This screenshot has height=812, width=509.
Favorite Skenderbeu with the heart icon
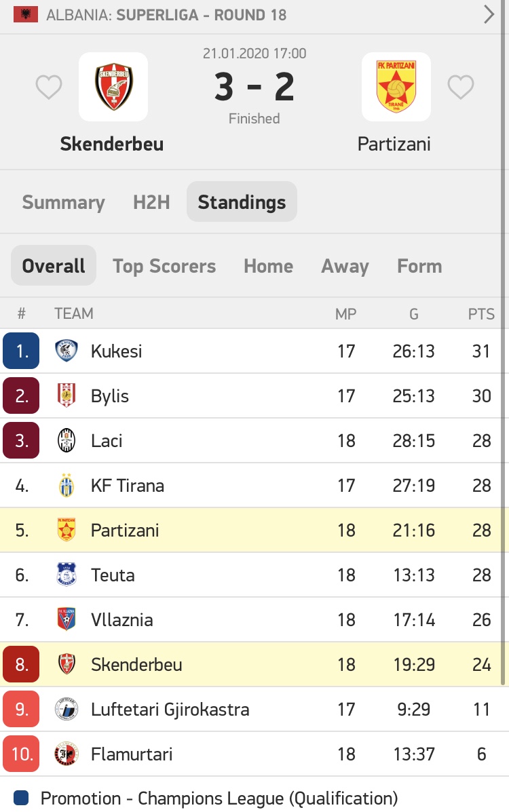[49, 88]
